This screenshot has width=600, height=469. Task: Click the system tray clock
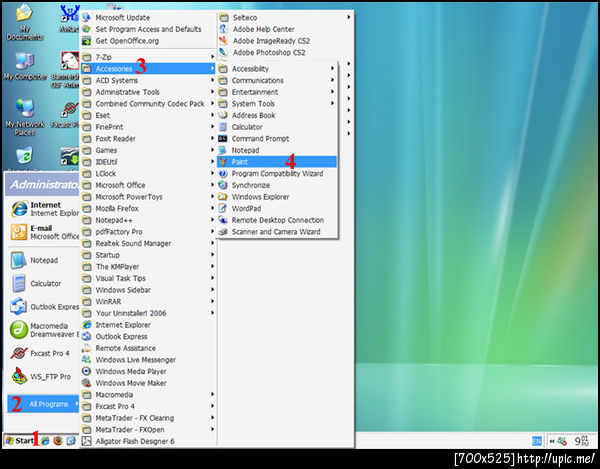pyautogui.click(x=582, y=441)
